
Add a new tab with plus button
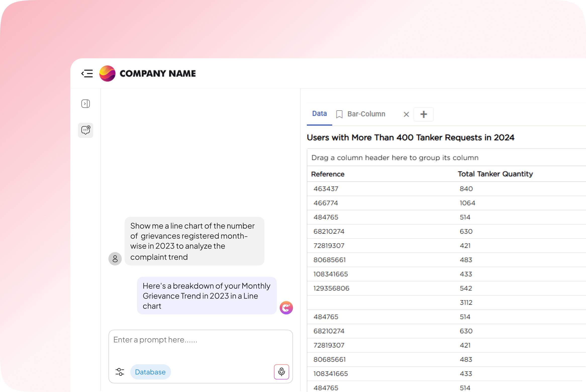[424, 114]
